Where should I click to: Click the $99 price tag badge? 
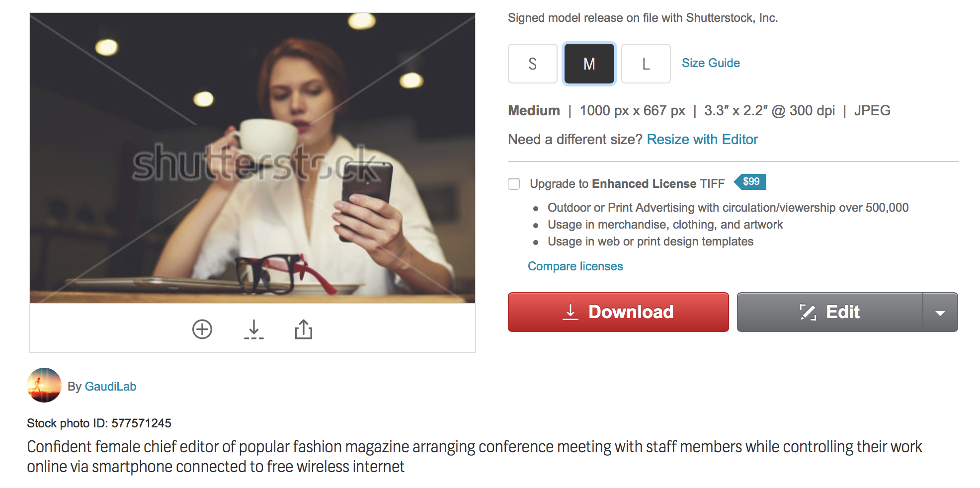pos(750,182)
